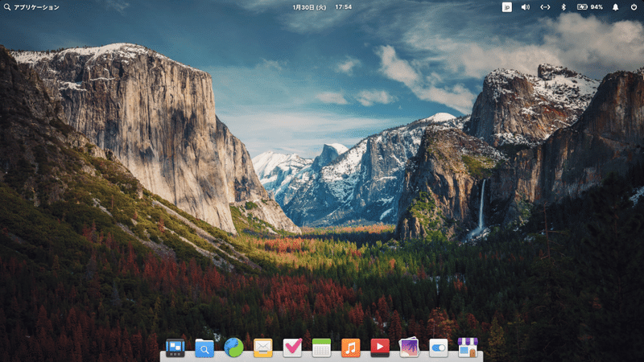Open the battery 94% indicator
The image size is (644, 362).
click(x=590, y=7)
